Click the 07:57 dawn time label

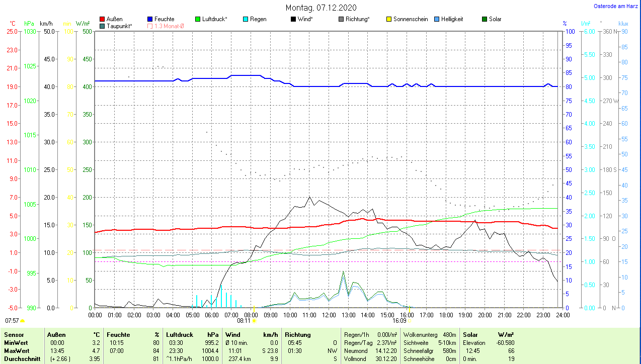[12, 320]
